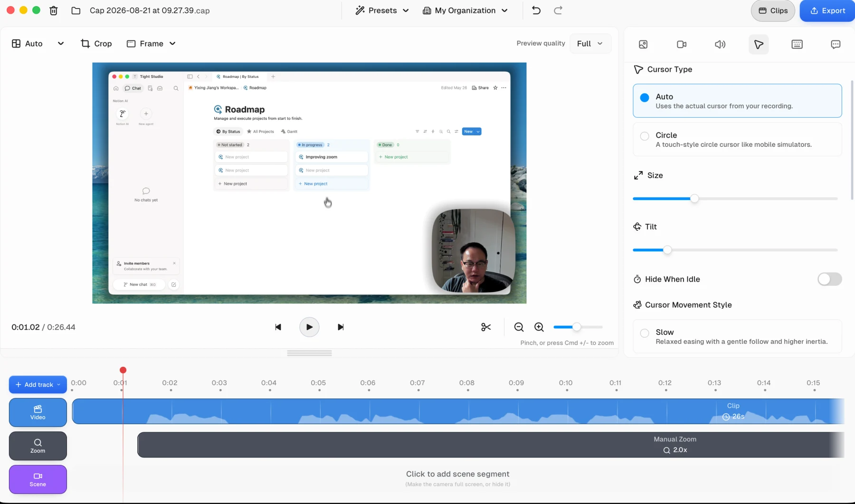Viewport: 855px width, 504px height.
Task: Adjust the cursor Size slider
Action: point(735,199)
